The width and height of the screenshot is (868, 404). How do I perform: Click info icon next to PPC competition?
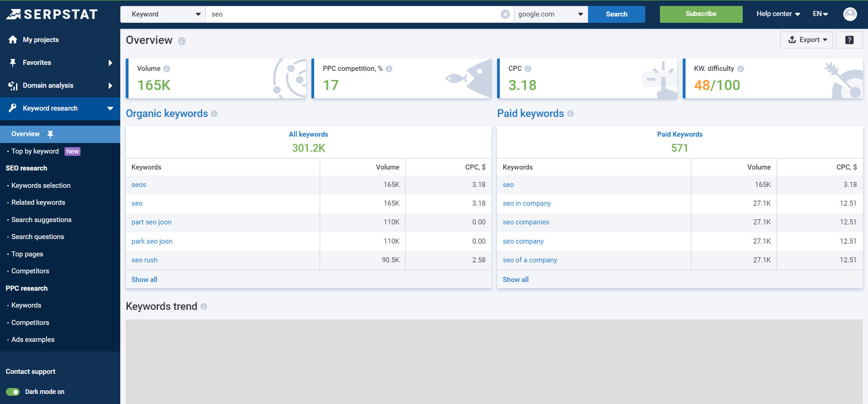(389, 69)
